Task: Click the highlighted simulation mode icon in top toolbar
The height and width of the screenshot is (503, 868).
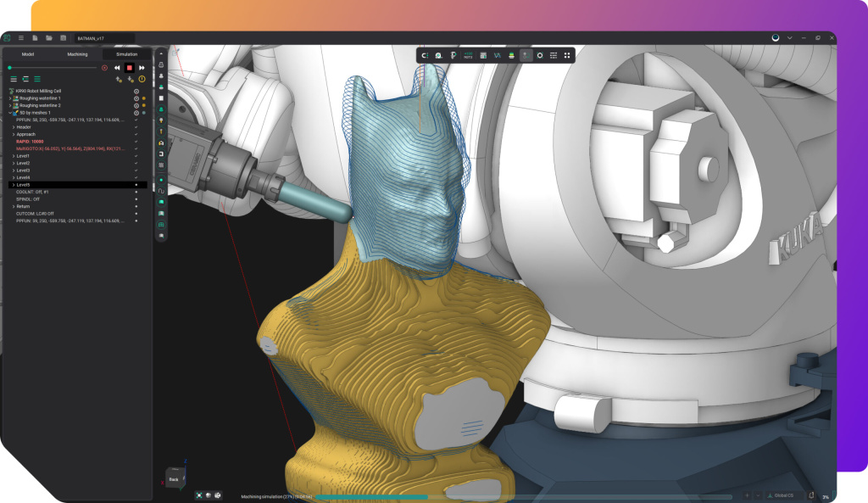Action: tap(526, 56)
